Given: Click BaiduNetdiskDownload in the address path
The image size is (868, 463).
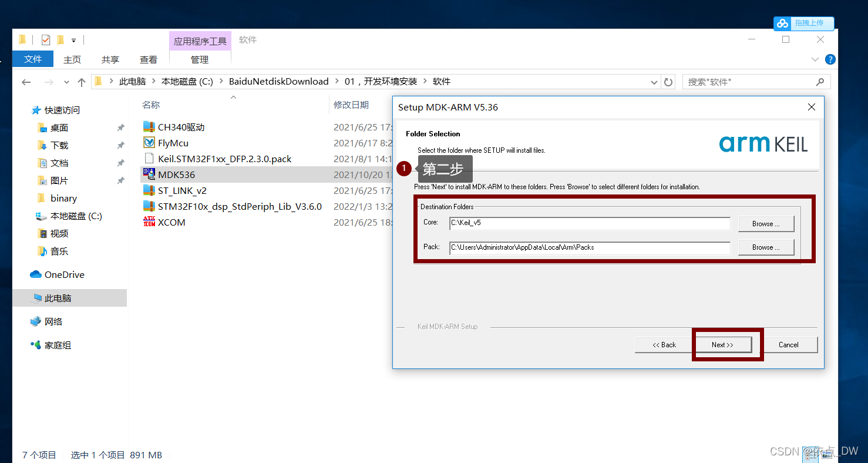Looking at the screenshot, I should coord(279,82).
